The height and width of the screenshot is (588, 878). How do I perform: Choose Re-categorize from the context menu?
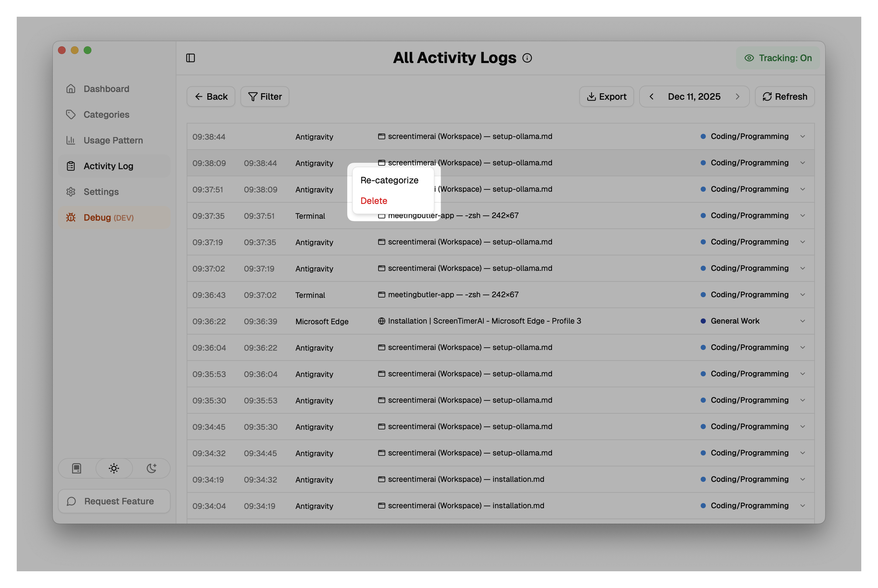click(389, 180)
